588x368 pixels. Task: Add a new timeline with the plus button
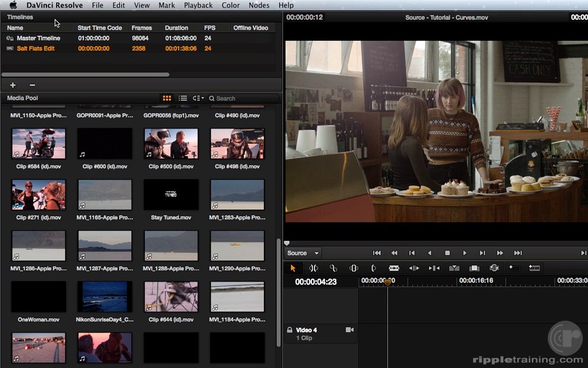pos(13,85)
